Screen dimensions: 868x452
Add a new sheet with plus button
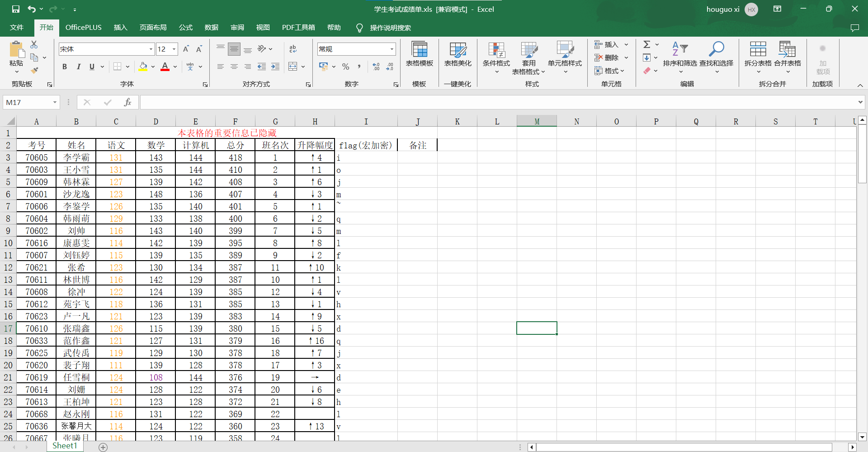click(x=103, y=447)
